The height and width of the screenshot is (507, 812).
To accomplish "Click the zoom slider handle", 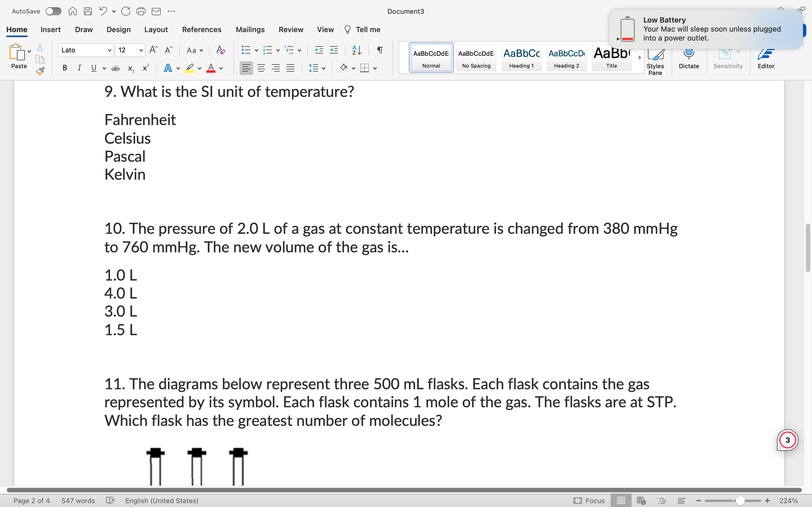I will pyautogui.click(x=740, y=500).
